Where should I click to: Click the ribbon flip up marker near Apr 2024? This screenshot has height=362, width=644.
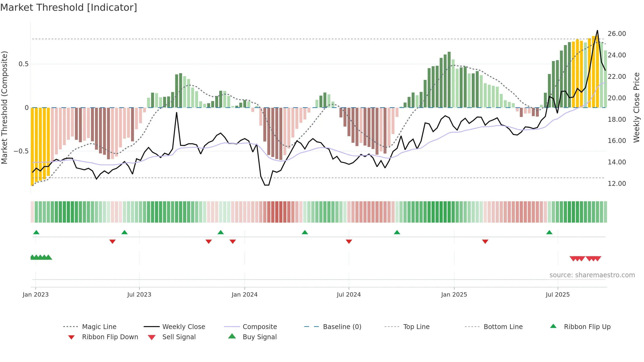305,232
